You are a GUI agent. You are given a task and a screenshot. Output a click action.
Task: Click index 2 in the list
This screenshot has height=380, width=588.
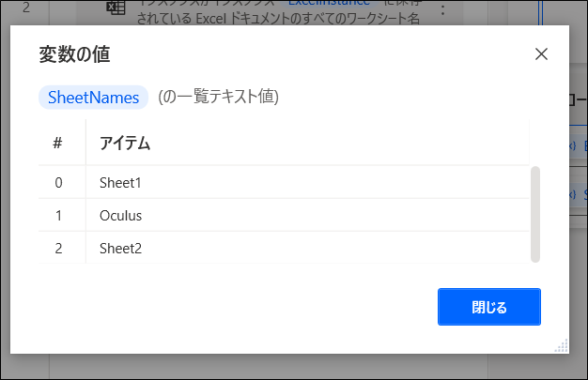tap(58, 249)
